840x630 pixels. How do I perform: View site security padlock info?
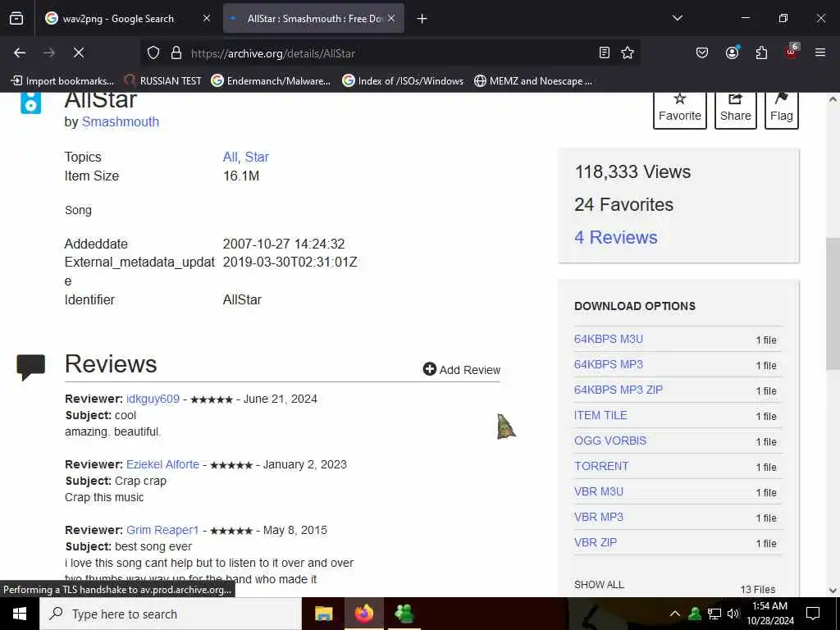tap(176, 53)
